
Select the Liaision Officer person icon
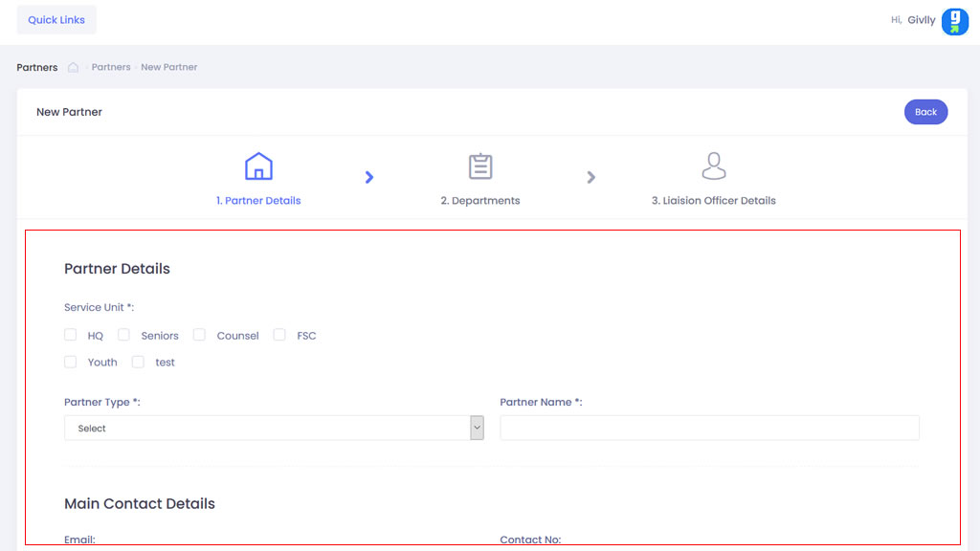tap(714, 166)
